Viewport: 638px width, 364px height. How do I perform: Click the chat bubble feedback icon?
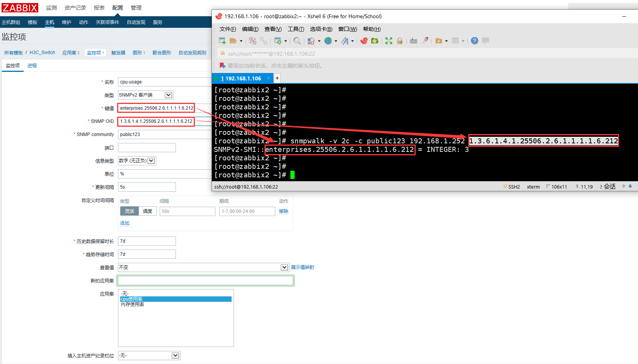point(486,41)
